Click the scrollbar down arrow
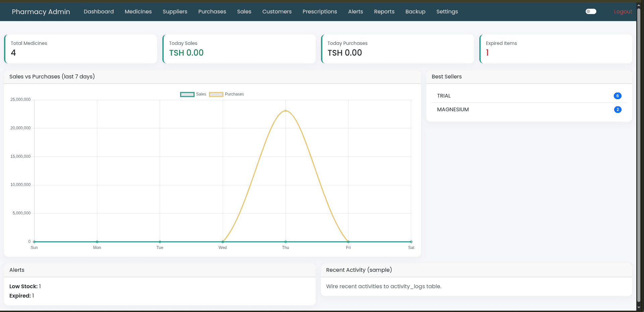 click(x=639, y=307)
